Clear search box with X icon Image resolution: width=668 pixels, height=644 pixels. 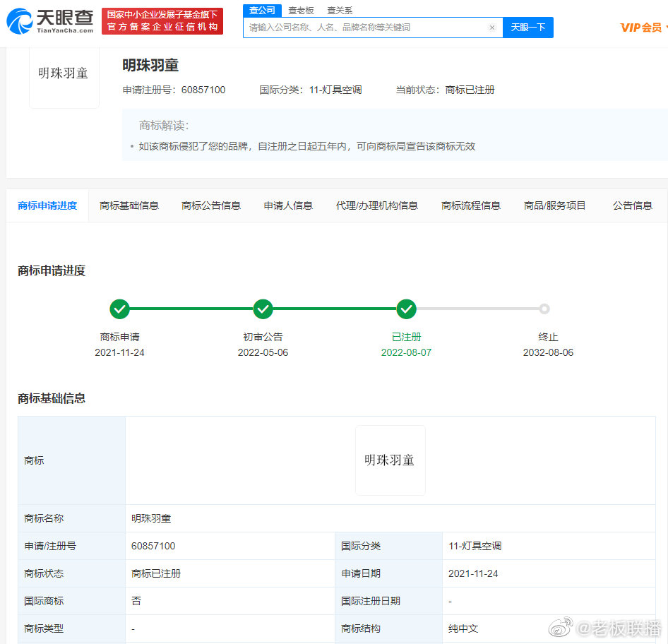(x=492, y=28)
